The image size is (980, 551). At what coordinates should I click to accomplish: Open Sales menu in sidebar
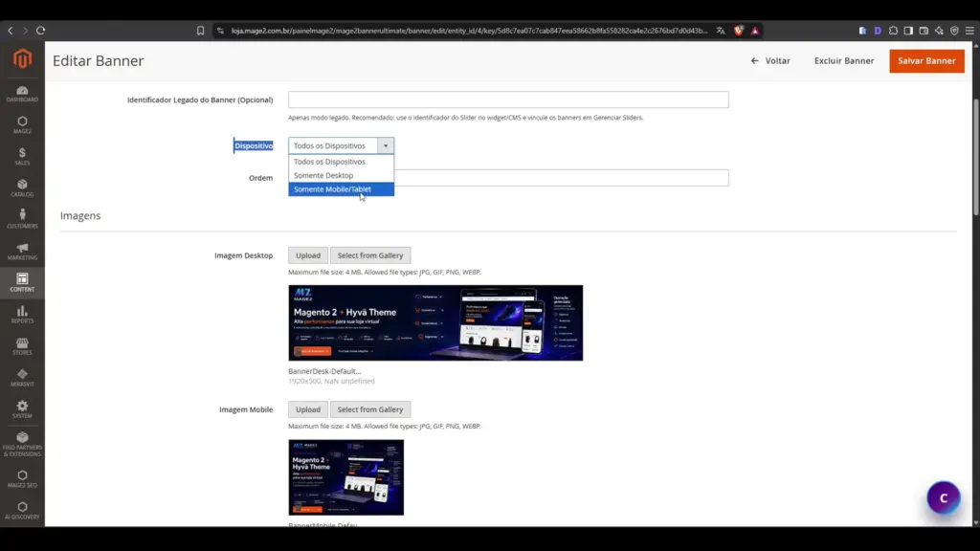[x=23, y=157]
